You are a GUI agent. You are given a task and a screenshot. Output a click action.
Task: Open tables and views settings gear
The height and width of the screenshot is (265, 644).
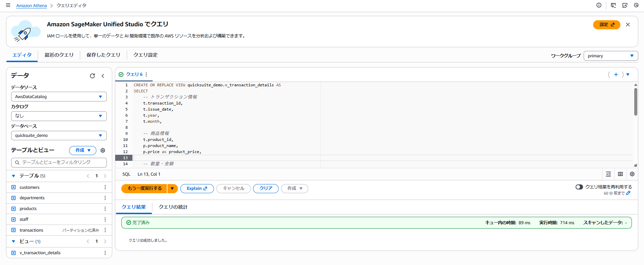click(103, 150)
